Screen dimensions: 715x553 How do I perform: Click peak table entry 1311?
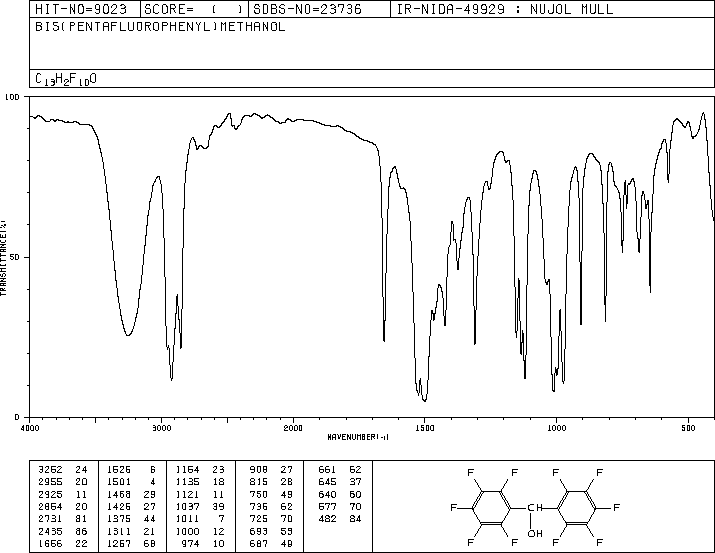(119, 531)
